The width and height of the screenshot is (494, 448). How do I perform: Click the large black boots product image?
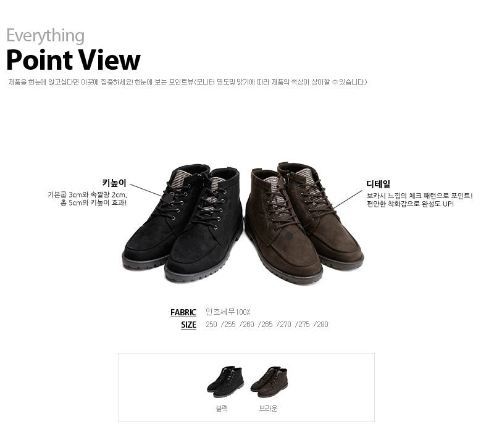(183, 223)
